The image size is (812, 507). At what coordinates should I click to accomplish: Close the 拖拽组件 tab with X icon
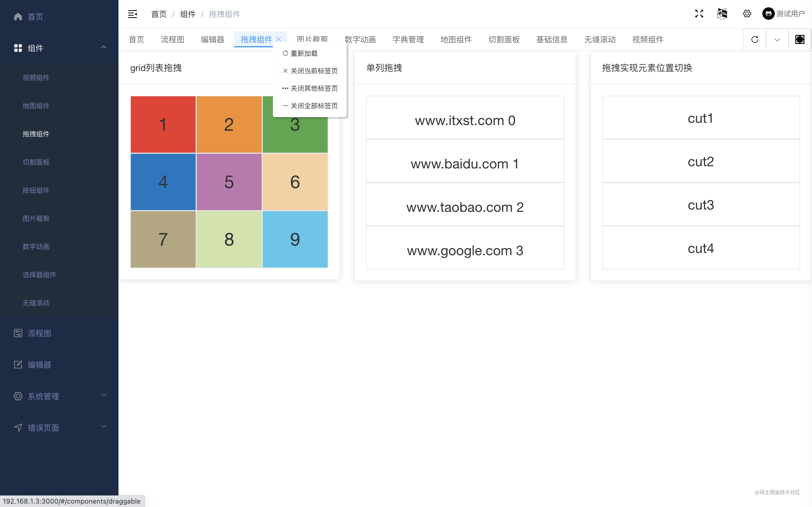coord(279,39)
